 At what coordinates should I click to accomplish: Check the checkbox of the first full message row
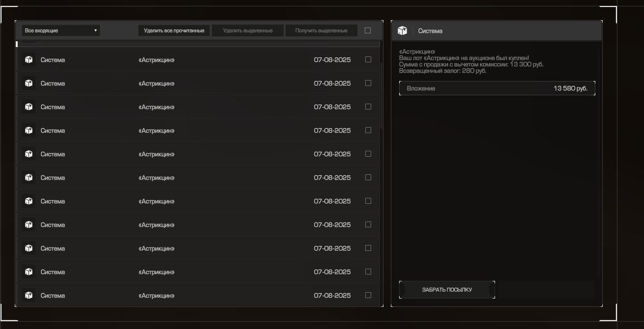368,59
